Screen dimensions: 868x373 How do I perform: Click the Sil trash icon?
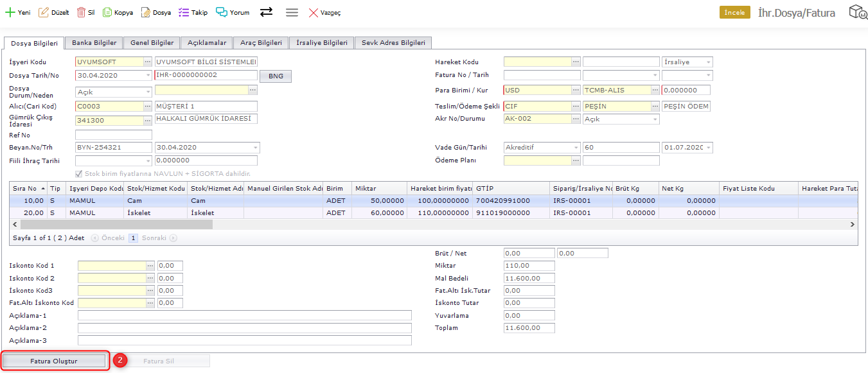[x=81, y=12]
